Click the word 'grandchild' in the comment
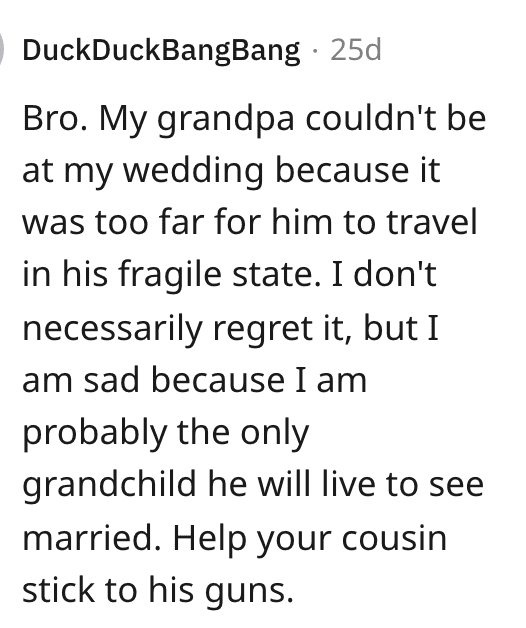Viewport: 526px width, 628px height. click(109, 485)
